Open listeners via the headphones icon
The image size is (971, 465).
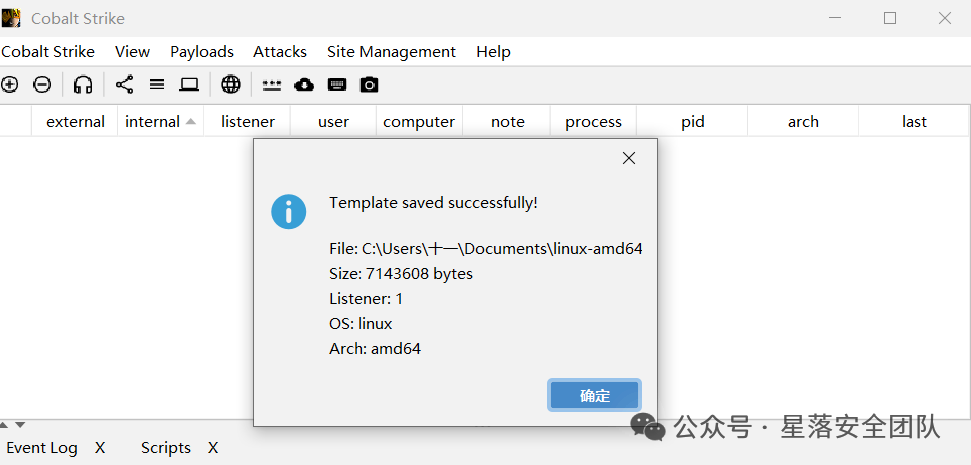83,84
